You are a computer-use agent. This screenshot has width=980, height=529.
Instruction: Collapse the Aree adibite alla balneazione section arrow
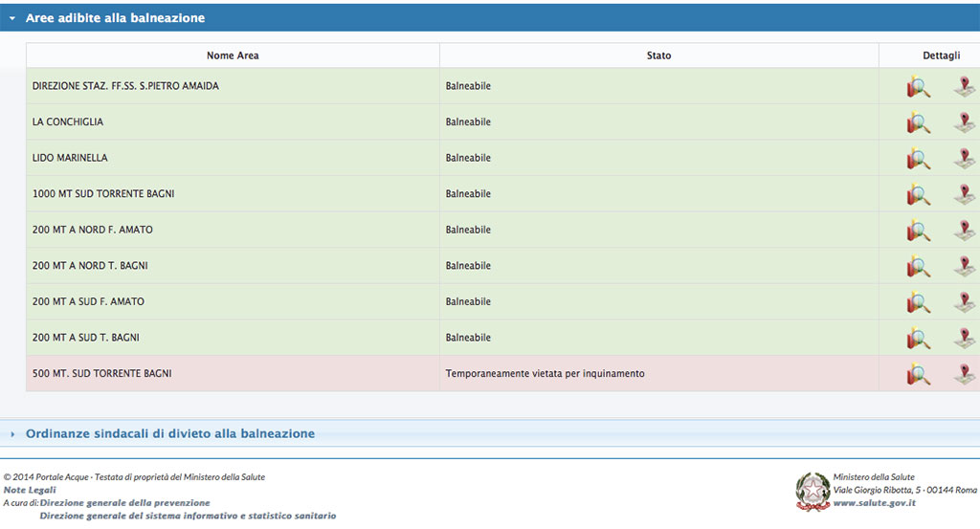(x=11, y=19)
